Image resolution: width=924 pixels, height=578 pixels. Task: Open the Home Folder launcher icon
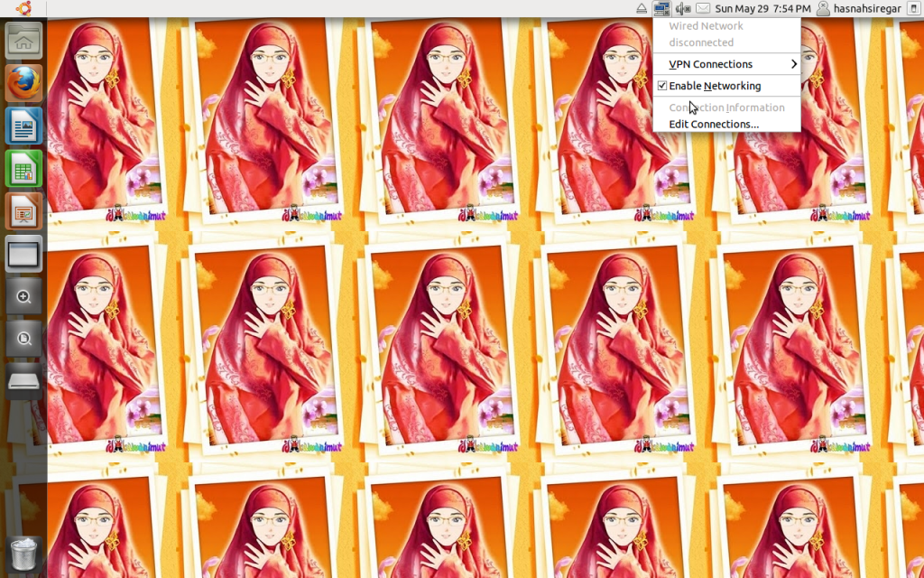[x=23, y=40]
